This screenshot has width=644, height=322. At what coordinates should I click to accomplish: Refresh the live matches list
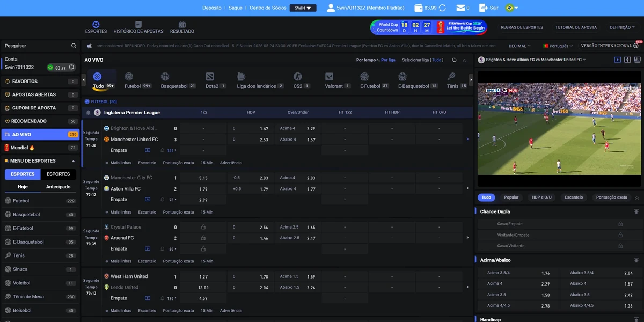tap(454, 60)
